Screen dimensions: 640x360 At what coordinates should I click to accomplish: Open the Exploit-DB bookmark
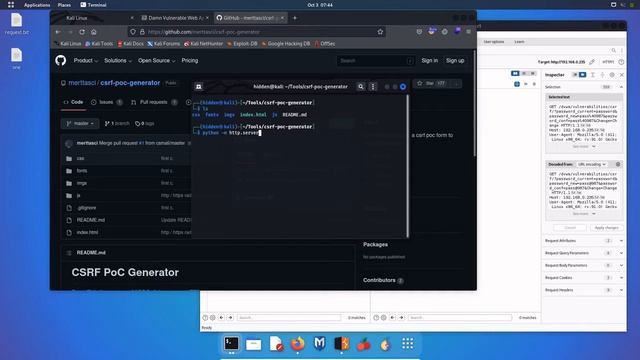(242, 44)
